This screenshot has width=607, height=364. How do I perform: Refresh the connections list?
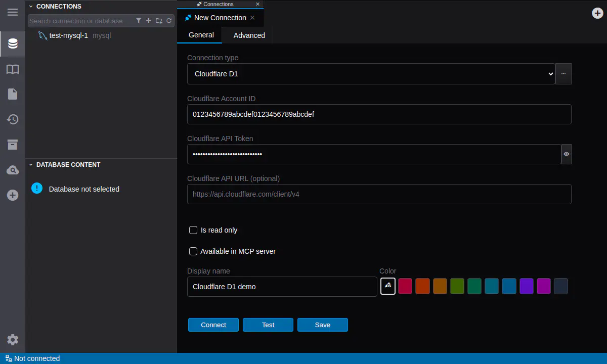[x=169, y=21]
